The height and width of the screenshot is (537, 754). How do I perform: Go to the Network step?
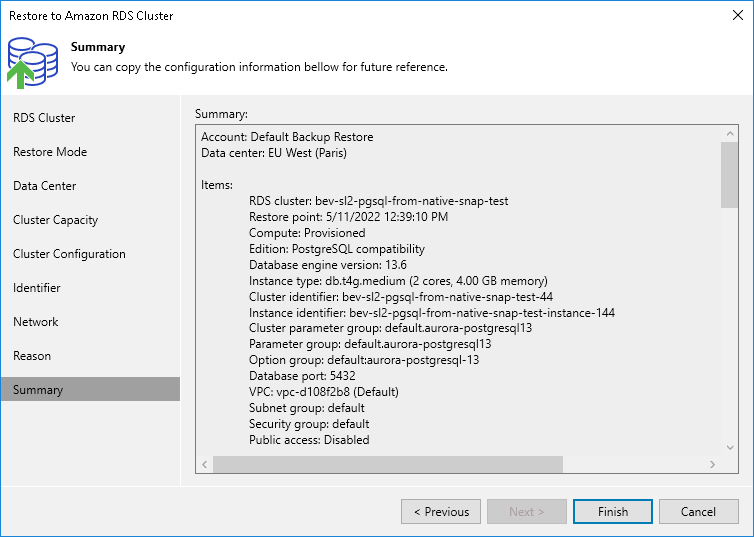tap(36, 322)
